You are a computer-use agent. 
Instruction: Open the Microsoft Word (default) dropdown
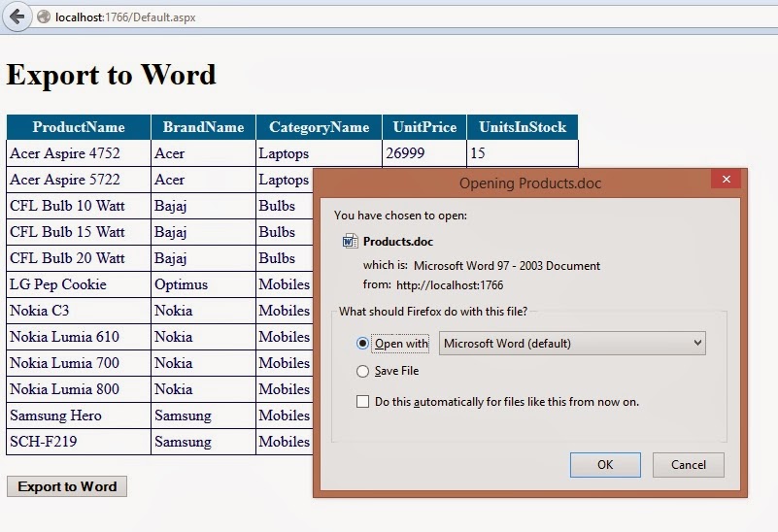(572, 343)
